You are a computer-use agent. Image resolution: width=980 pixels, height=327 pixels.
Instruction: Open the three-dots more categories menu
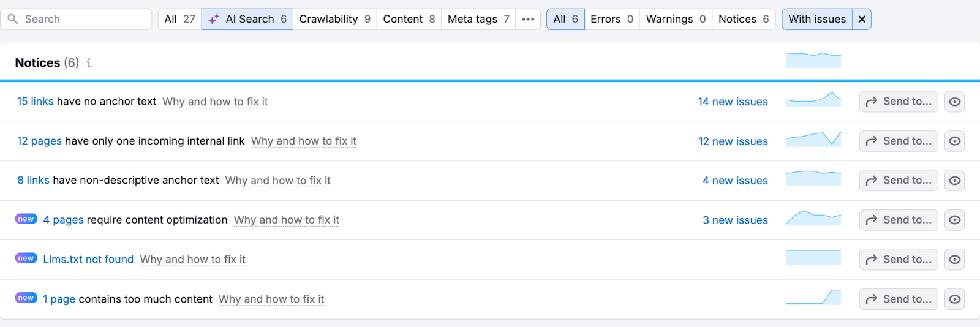[x=528, y=19]
